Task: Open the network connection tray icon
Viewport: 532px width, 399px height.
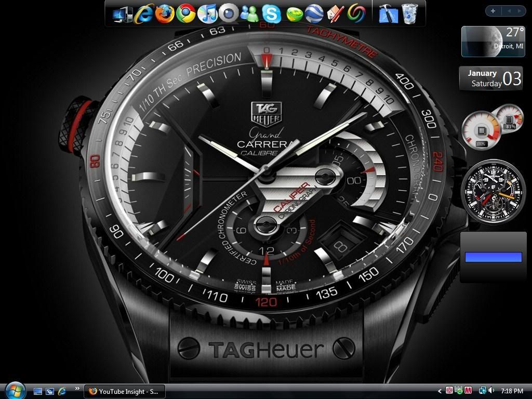Action: [482, 391]
